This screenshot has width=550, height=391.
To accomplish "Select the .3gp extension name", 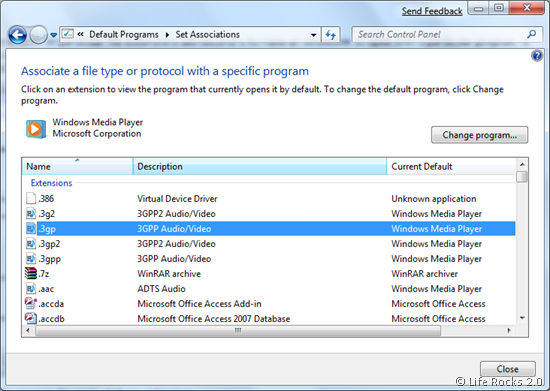I will [47, 229].
